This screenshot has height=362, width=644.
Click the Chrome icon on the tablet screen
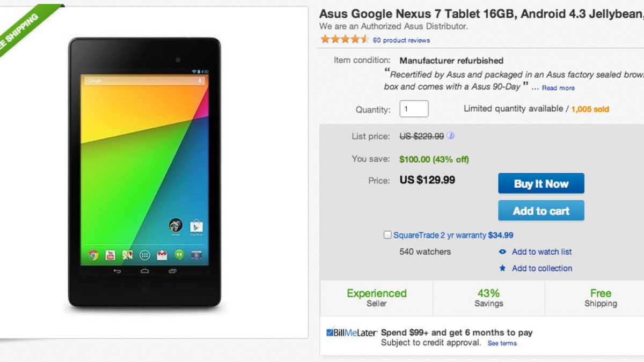93,255
